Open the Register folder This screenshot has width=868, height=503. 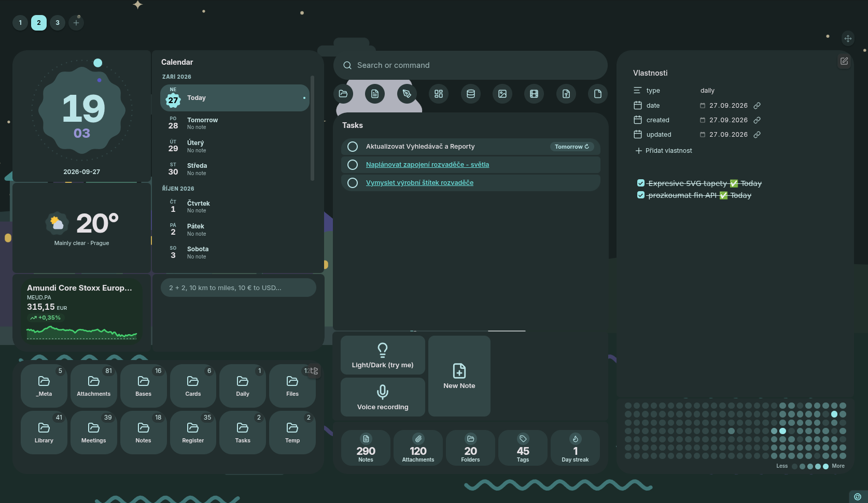193,433
